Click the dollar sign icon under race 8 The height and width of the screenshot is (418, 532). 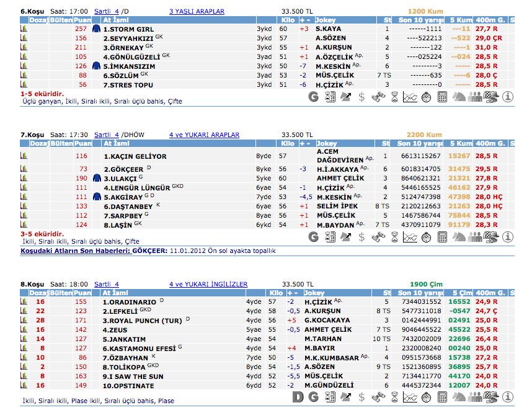point(362,397)
